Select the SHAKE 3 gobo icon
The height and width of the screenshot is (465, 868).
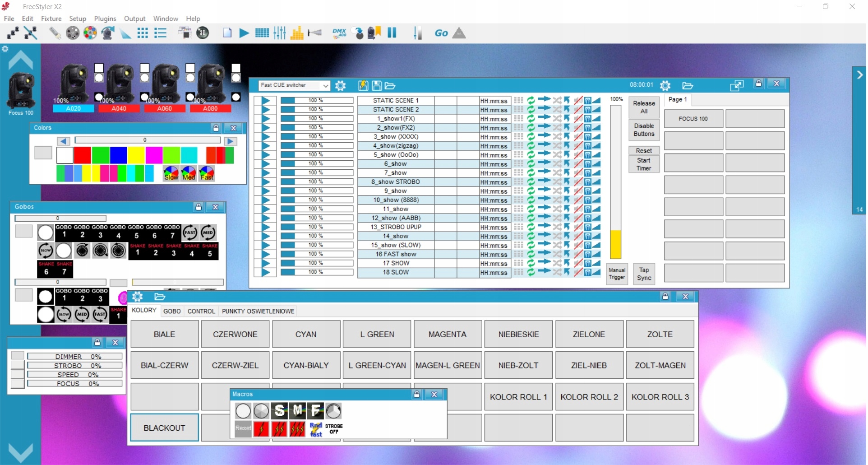coord(174,251)
